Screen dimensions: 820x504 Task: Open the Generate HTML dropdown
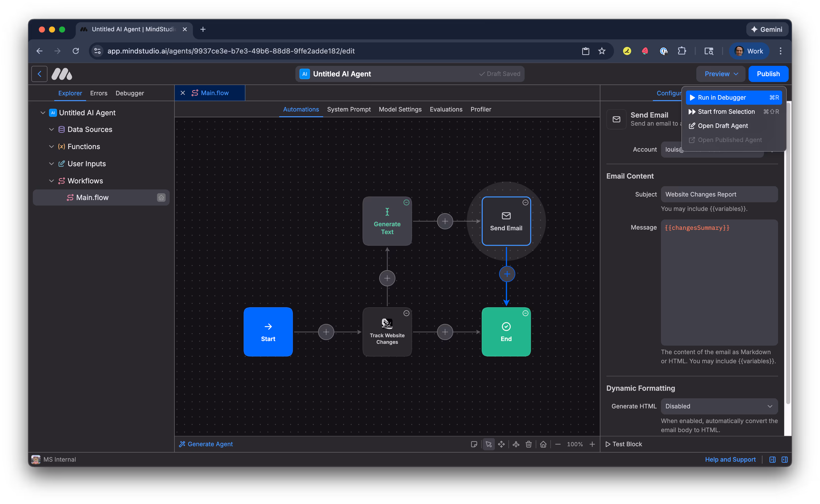click(x=719, y=406)
